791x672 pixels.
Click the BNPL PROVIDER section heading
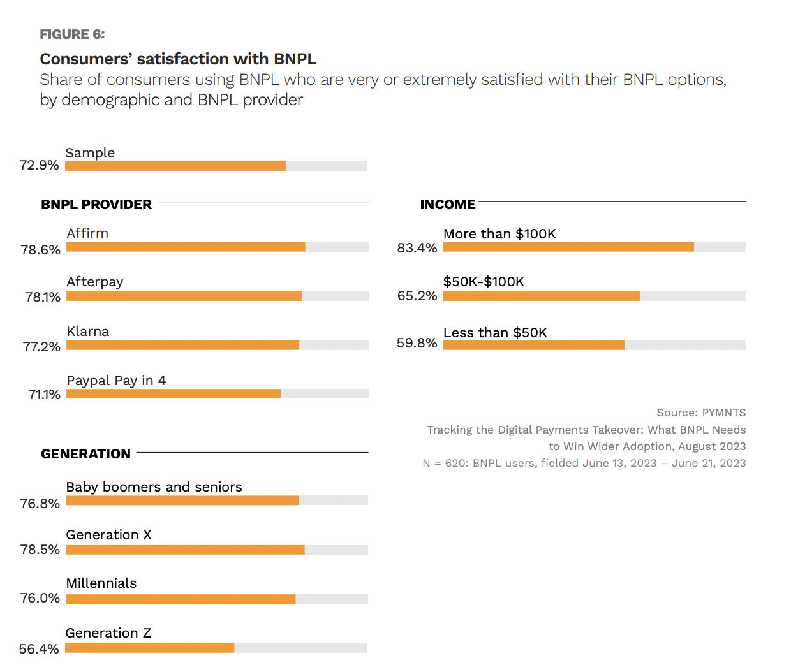coord(96,205)
